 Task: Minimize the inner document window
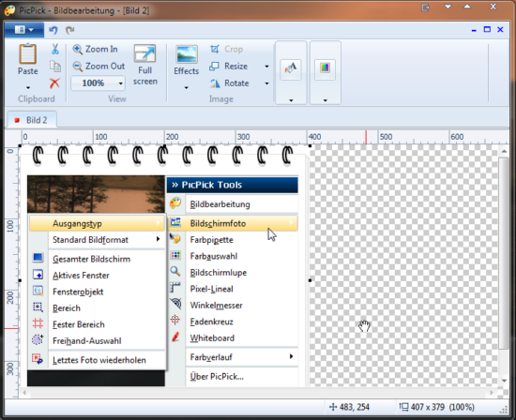(x=474, y=30)
